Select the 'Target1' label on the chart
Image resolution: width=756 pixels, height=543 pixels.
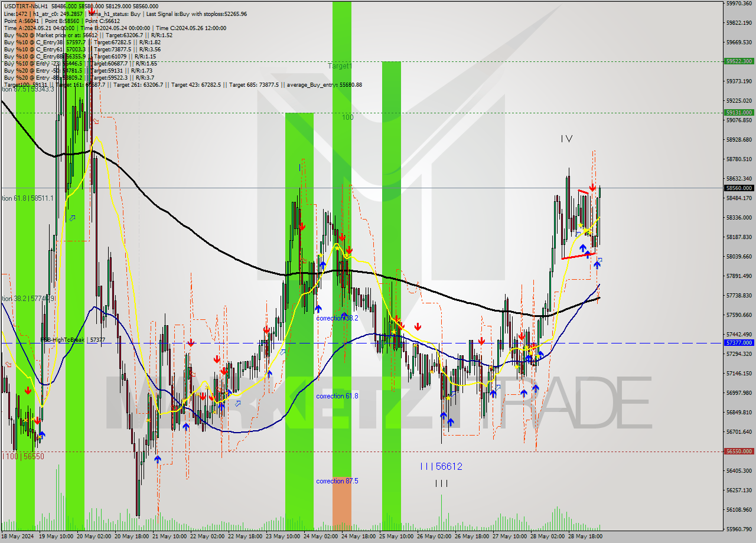[x=340, y=67]
